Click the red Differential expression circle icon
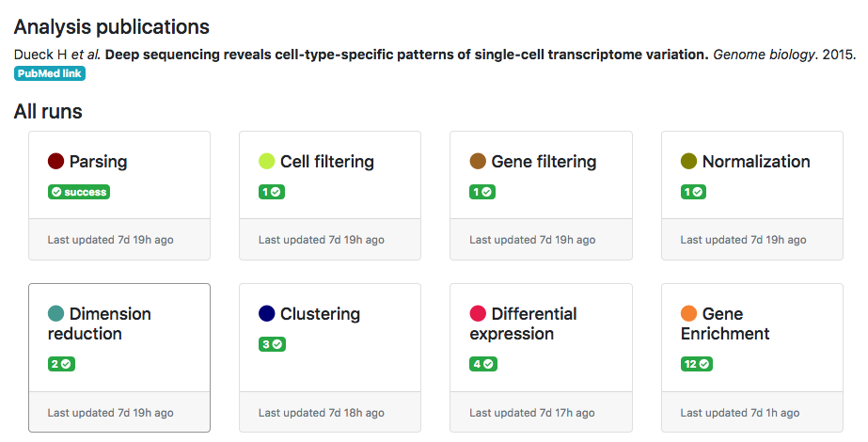The image size is (868, 442). pyautogui.click(x=478, y=314)
